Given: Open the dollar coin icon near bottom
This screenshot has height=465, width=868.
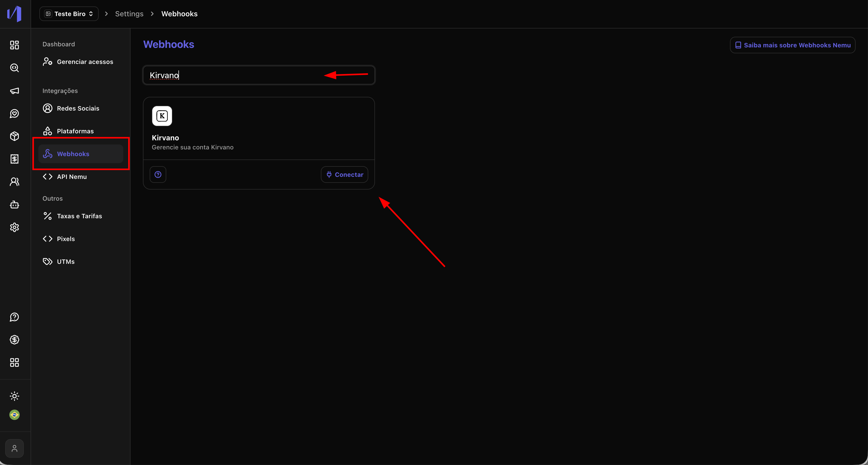Looking at the screenshot, I should click(x=14, y=340).
